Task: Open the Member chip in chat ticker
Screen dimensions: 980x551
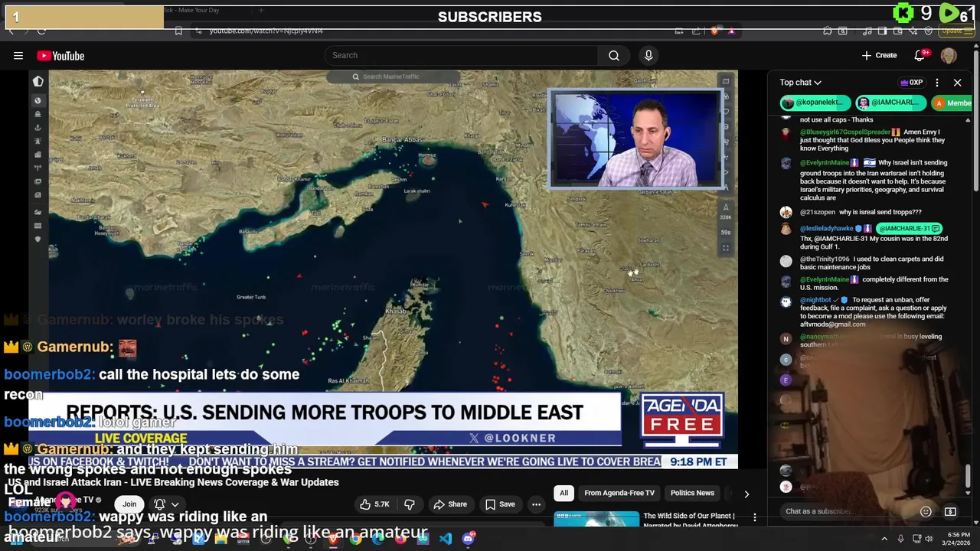Action: 952,103
